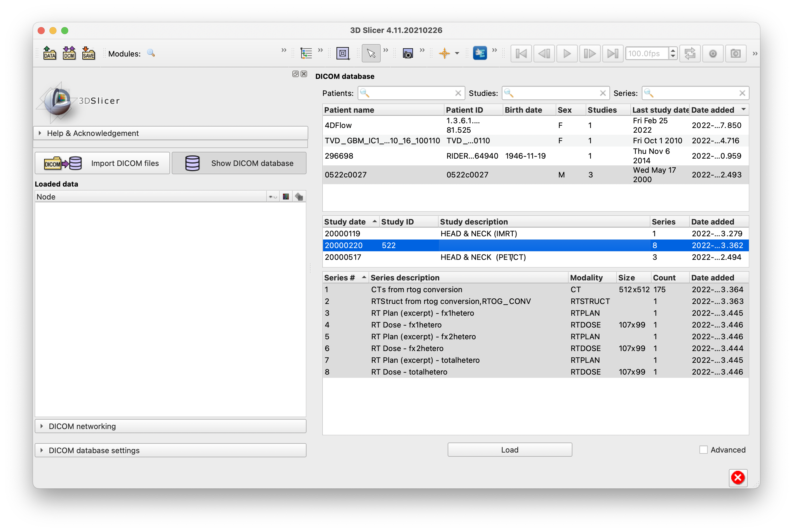
Task: Click the layout selector icon
Action: [342, 53]
